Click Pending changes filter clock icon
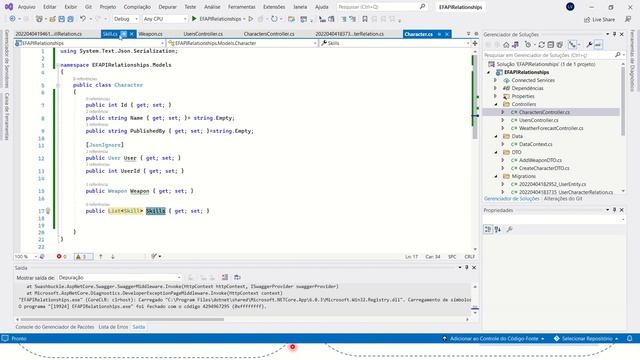640x360 pixels. click(x=529, y=45)
